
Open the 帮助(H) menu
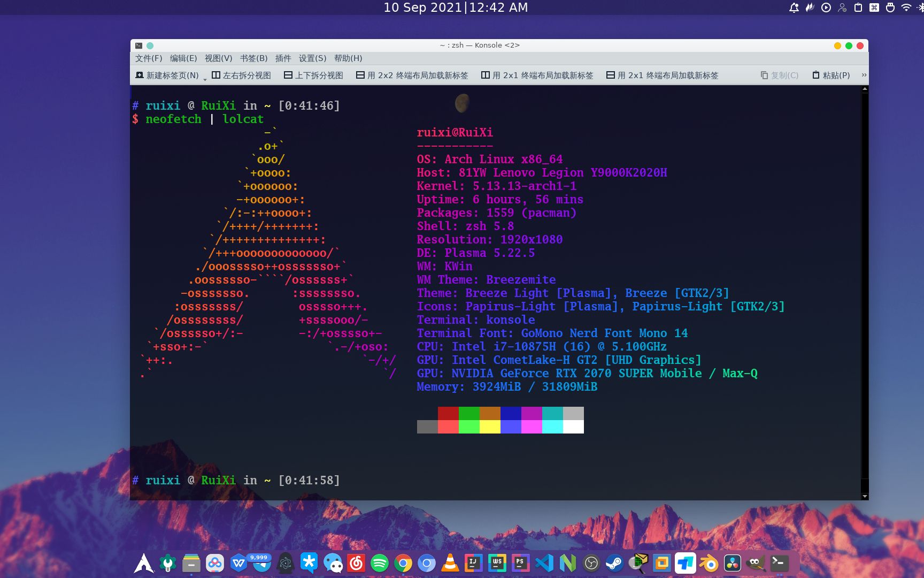coord(348,58)
